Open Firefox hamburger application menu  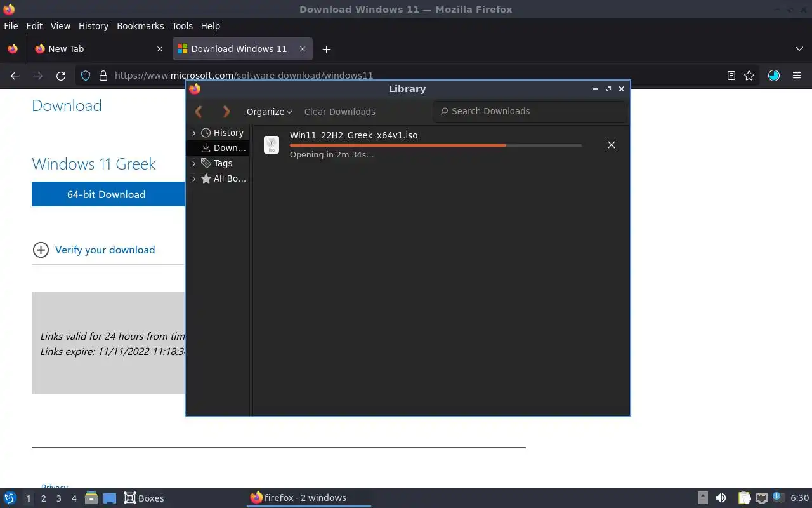pyautogui.click(x=797, y=76)
